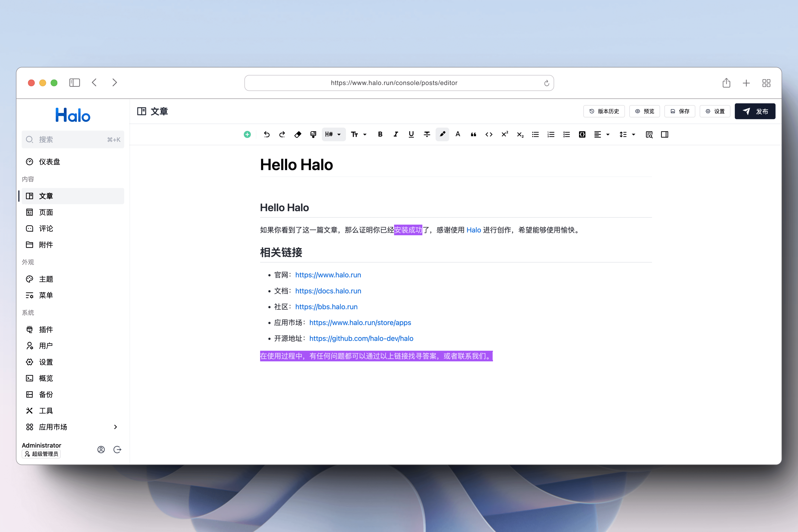Click the browser address bar
Image resolution: width=798 pixels, height=532 pixels.
coord(399,83)
